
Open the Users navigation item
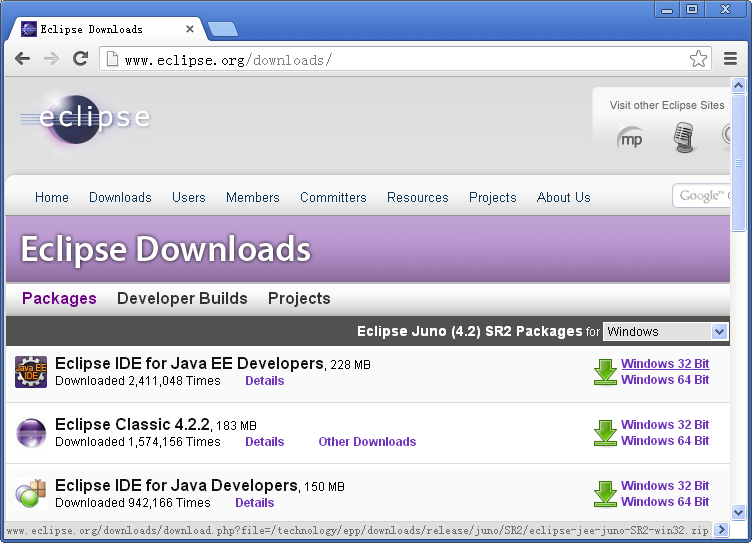[x=189, y=198]
